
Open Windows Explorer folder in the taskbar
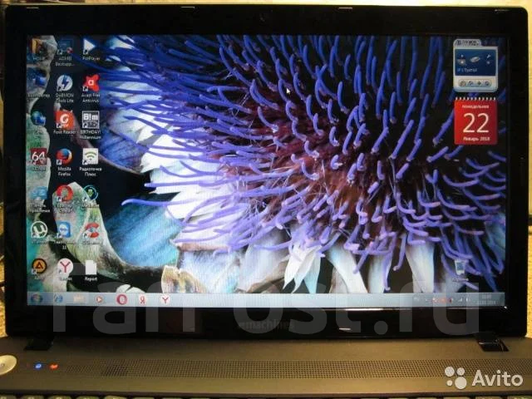(x=79, y=299)
